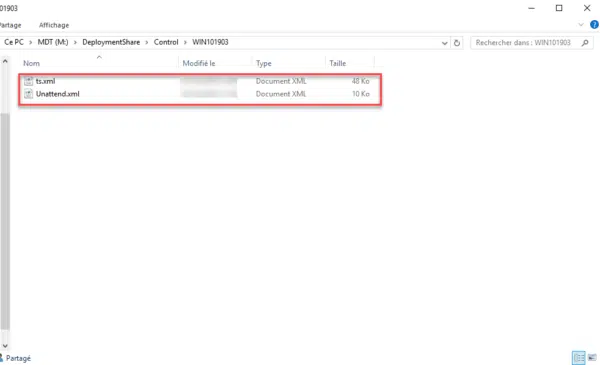Image resolution: width=600 pixels, height=365 pixels.
Task: Click WIN101903 breadcrumb segment
Action: click(x=210, y=42)
